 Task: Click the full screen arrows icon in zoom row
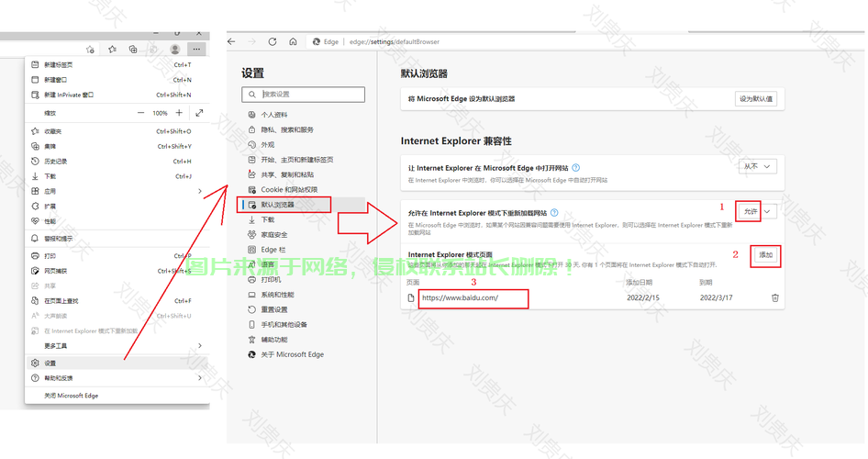(x=199, y=113)
